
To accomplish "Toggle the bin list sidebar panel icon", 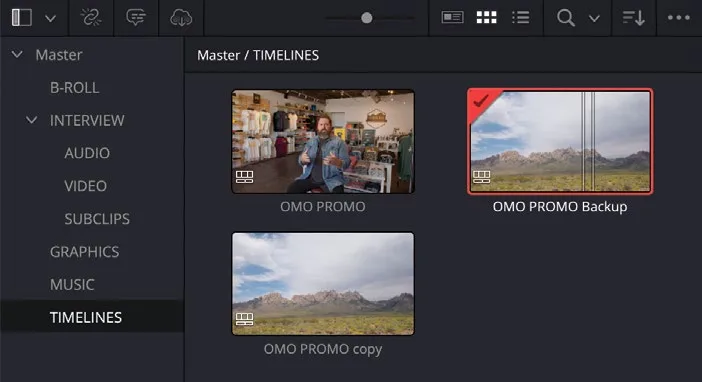I will coord(21,18).
